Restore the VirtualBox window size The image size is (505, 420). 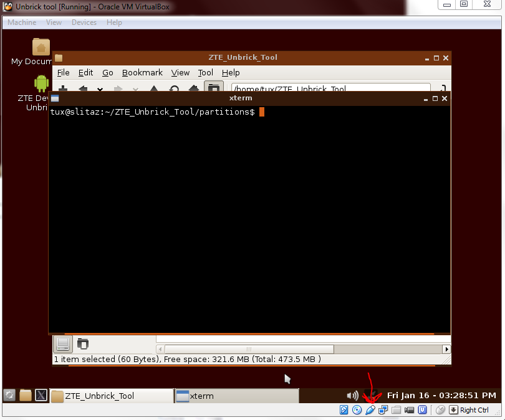464,4
